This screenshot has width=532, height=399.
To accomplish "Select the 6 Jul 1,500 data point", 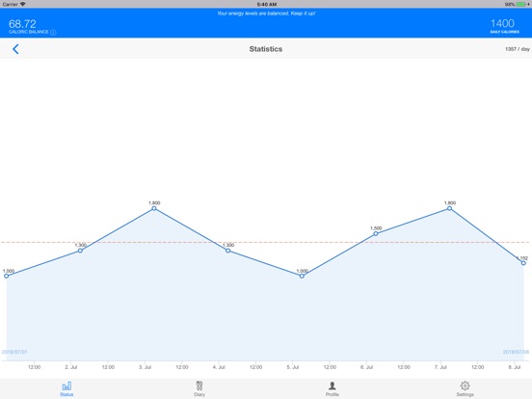I will pos(376,234).
